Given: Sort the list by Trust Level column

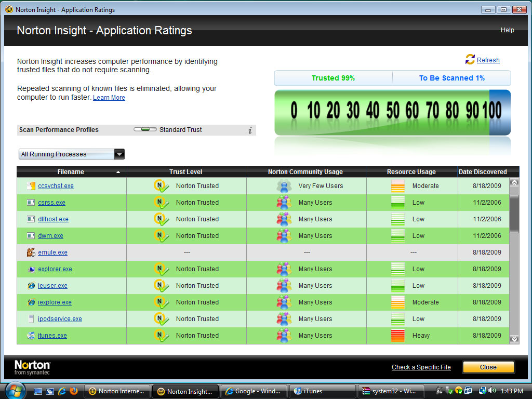Looking at the screenshot, I should coord(185,172).
